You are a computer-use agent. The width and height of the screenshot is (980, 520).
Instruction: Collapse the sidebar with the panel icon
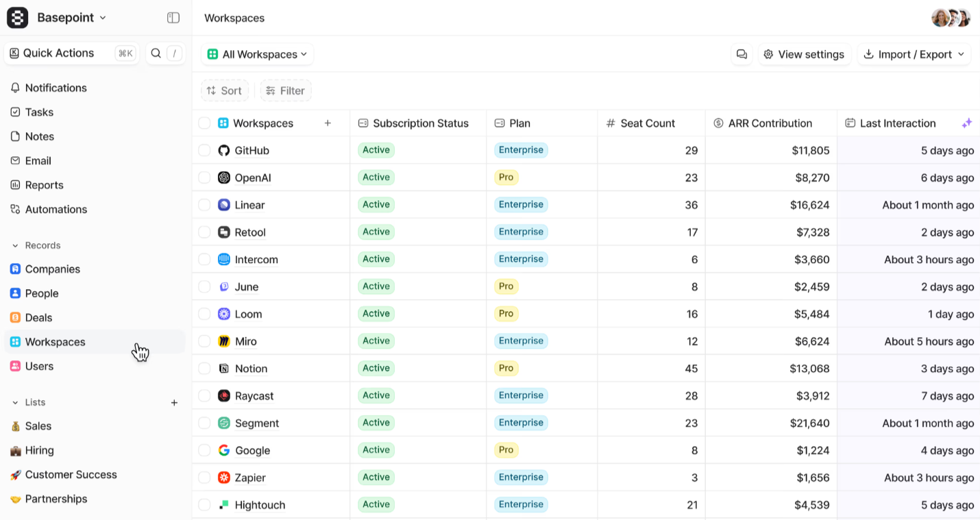(x=173, y=18)
